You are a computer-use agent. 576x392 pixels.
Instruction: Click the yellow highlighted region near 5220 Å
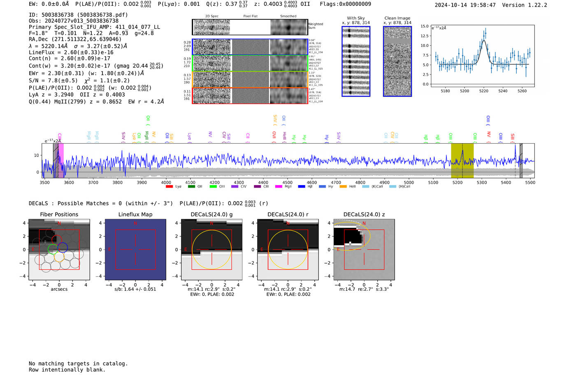(462, 160)
